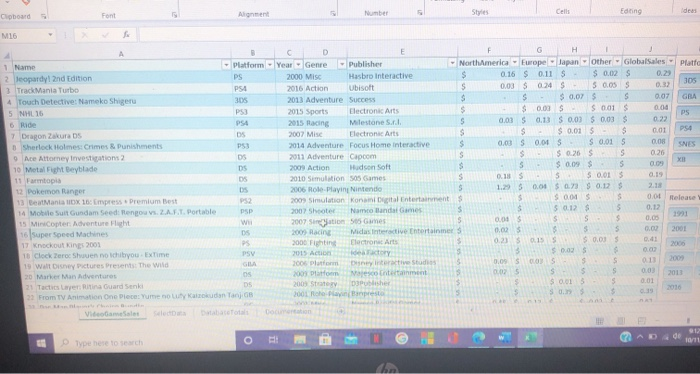Expand the Name Box dropdown arrow

point(50,35)
